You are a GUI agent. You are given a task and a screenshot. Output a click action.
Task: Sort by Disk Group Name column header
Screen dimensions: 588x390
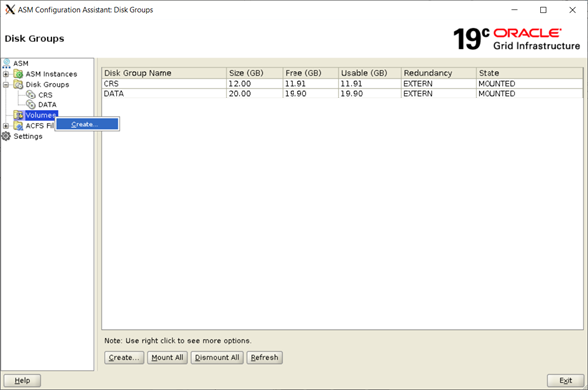(x=164, y=73)
